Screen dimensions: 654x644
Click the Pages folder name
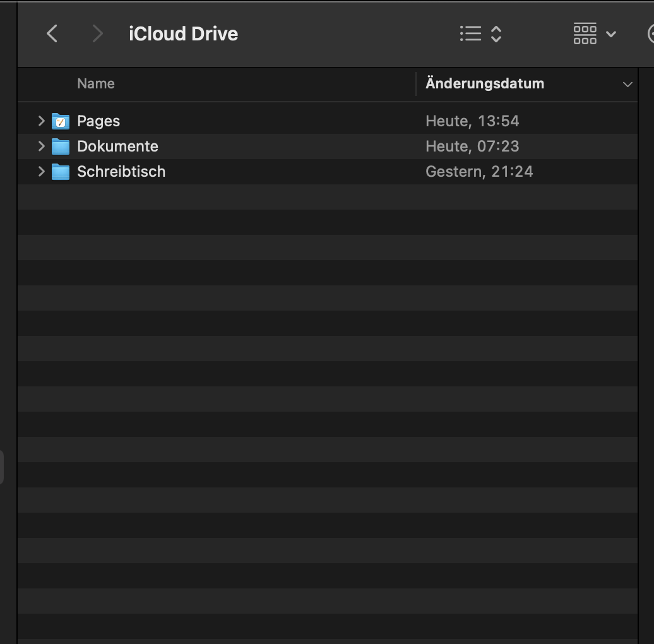pyautogui.click(x=98, y=121)
